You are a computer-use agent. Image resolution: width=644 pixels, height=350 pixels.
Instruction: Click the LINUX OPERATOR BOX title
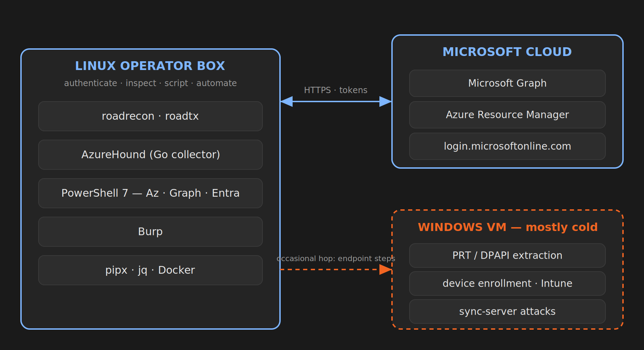click(x=150, y=66)
